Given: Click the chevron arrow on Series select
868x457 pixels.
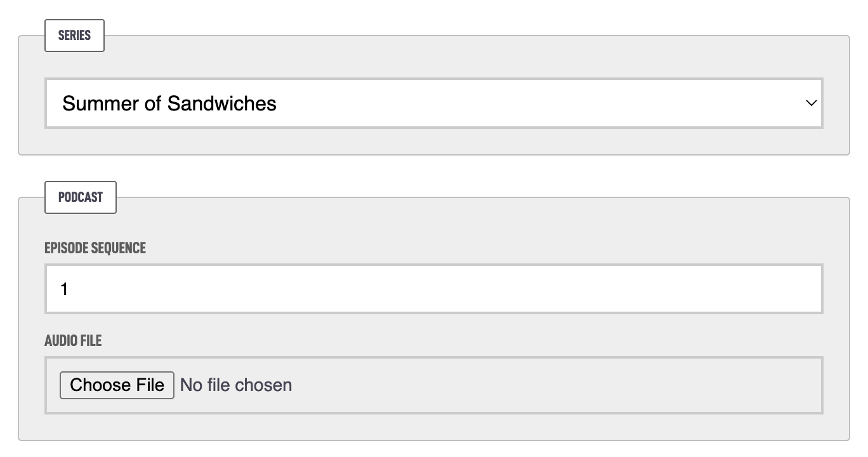Looking at the screenshot, I should [811, 103].
